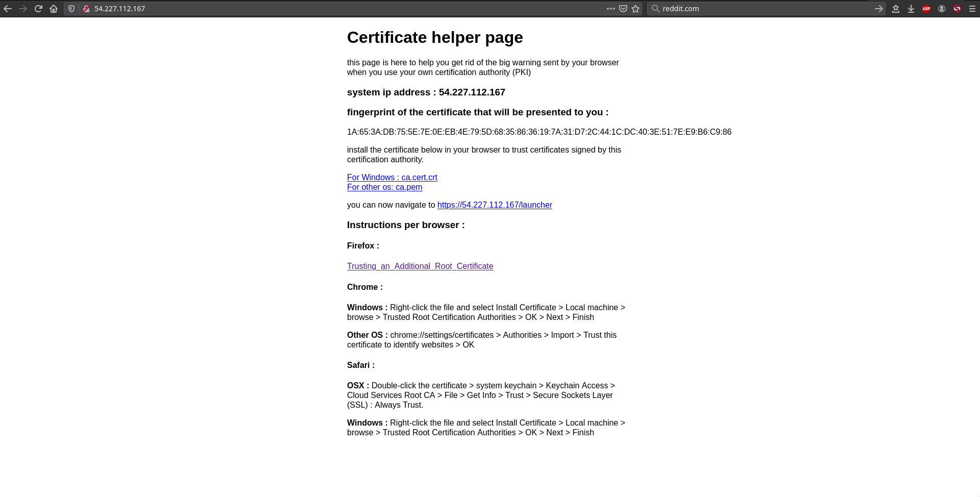
Task: Open page actions three-dot menu
Action: (x=611, y=9)
